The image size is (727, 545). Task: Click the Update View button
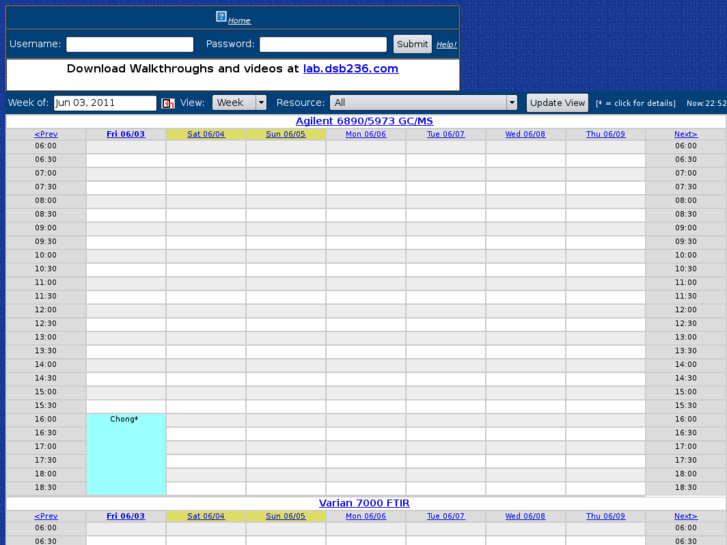coord(557,103)
